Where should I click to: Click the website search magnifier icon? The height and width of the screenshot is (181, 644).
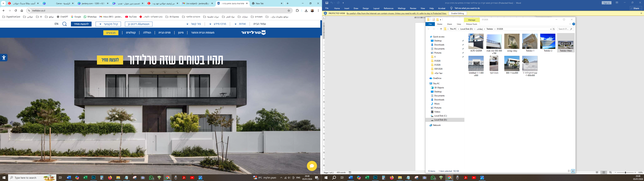click(65, 24)
